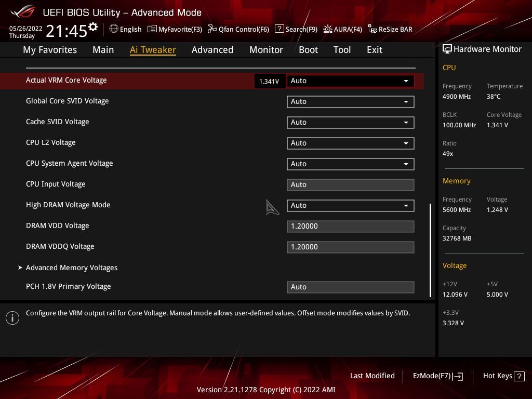Select CPU L2 Voltage label
Viewport: 532px width, 399px height.
point(50,142)
